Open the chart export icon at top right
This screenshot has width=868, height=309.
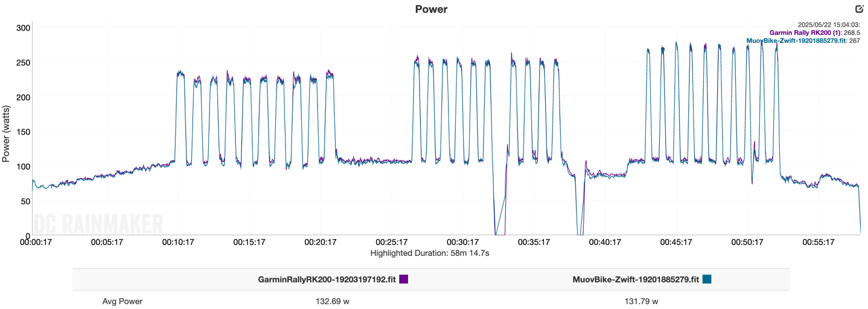point(860,8)
